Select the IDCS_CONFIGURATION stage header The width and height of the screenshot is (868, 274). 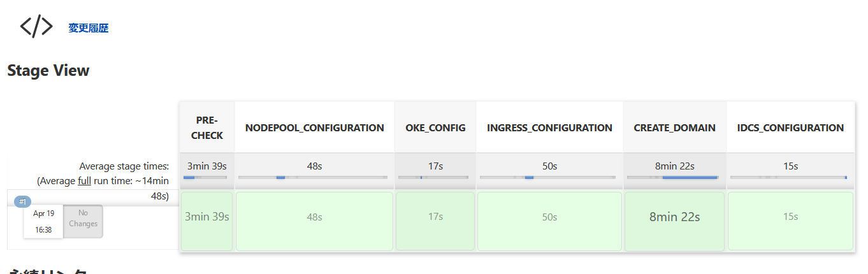790,127
